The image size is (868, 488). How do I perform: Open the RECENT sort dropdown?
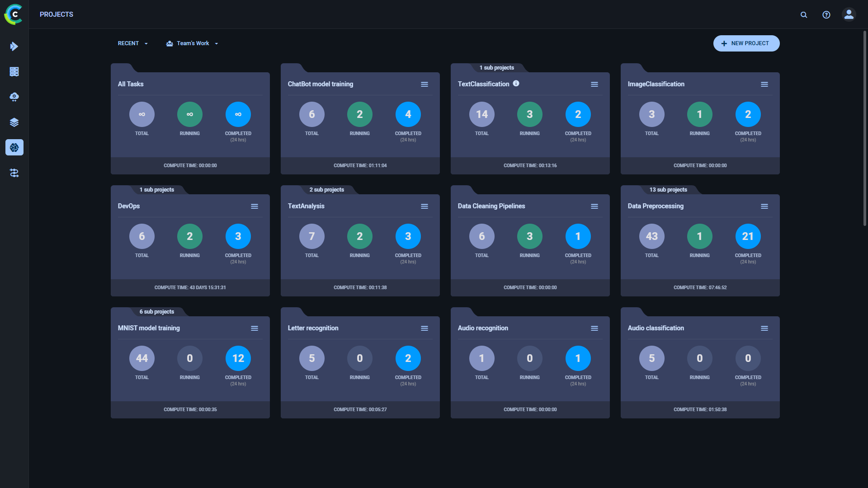[132, 43]
